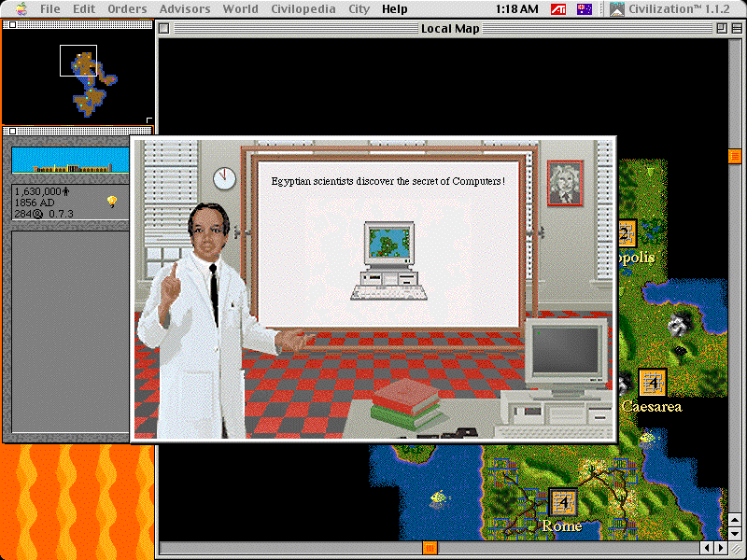Click the menu bar clock
Image resolution: width=747 pixels, height=560 pixels.
[x=517, y=9]
